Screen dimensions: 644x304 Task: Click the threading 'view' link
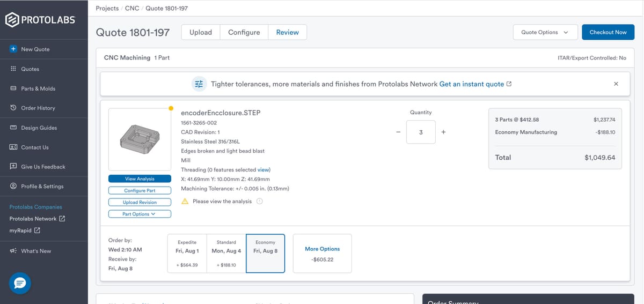[x=264, y=169]
